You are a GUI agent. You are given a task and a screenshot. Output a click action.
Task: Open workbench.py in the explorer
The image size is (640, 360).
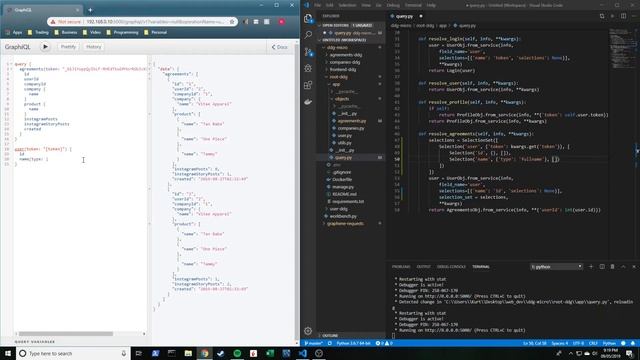point(343,216)
